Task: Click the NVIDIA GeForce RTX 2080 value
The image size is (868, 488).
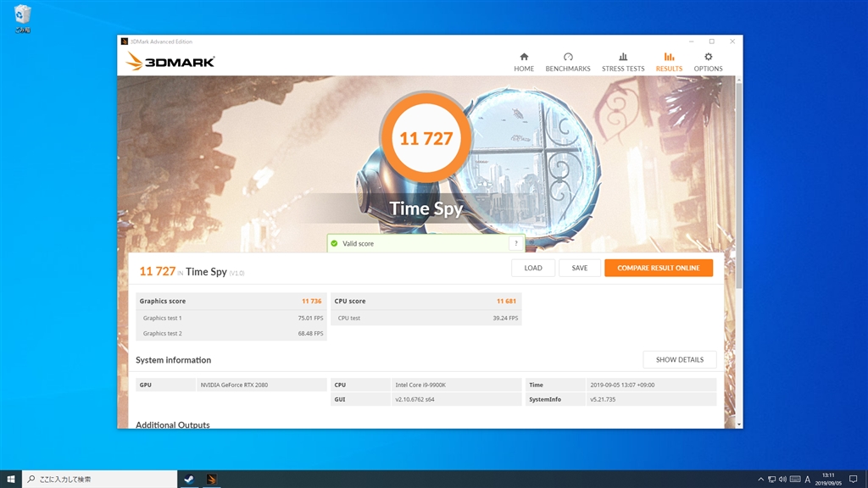Action: point(234,385)
